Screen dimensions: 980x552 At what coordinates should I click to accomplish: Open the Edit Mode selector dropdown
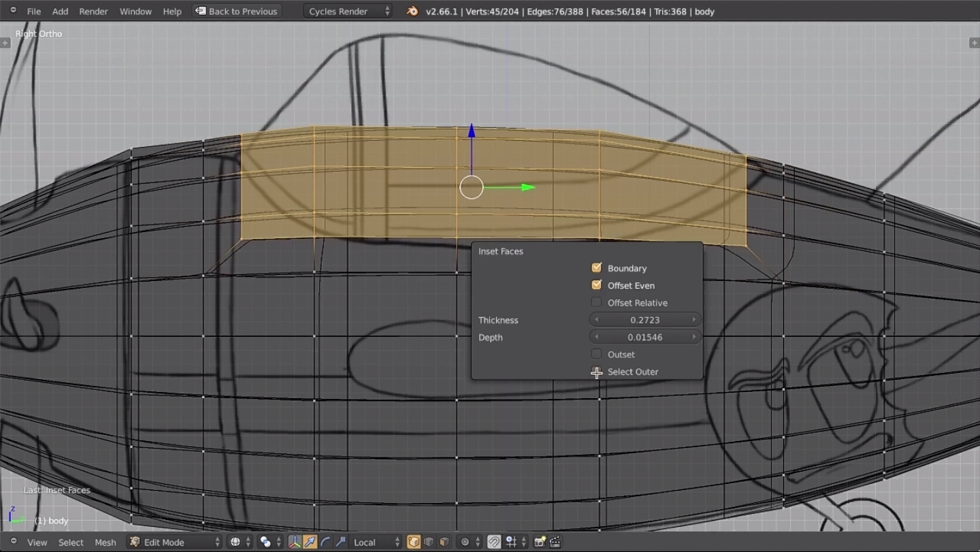pos(174,542)
